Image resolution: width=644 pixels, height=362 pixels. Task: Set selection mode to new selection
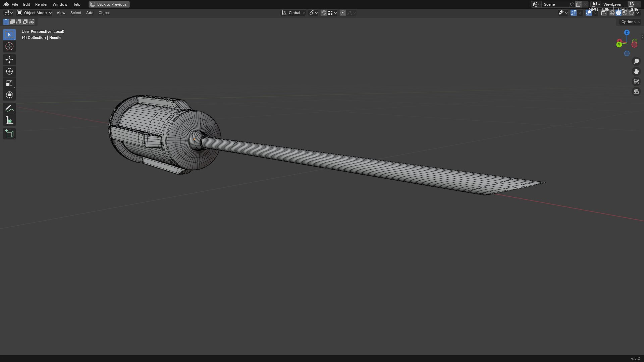pos(6,22)
